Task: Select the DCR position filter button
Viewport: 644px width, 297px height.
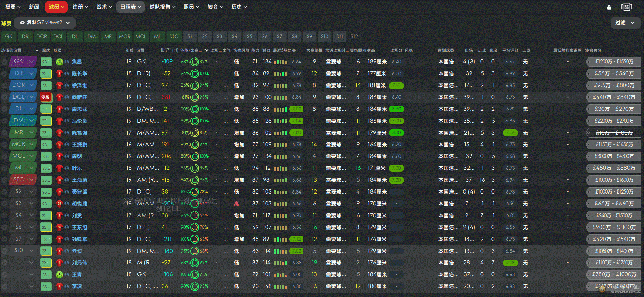Action: click(x=41, y=37)
